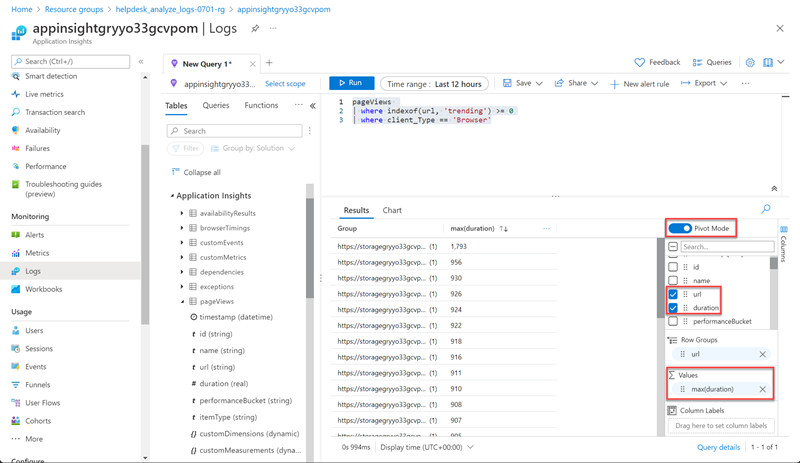The height and width of the screenshot is (463, 800).
Task: Go to Resource groups breadcrumb
Action: pyautogui.click(x=74, y=9)
